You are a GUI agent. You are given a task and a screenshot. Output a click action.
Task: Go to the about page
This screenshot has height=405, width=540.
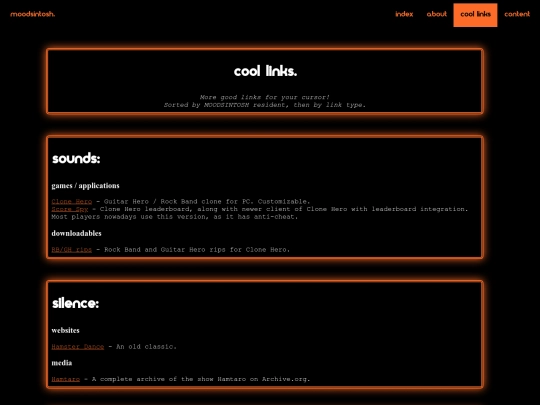click(437, 14)
